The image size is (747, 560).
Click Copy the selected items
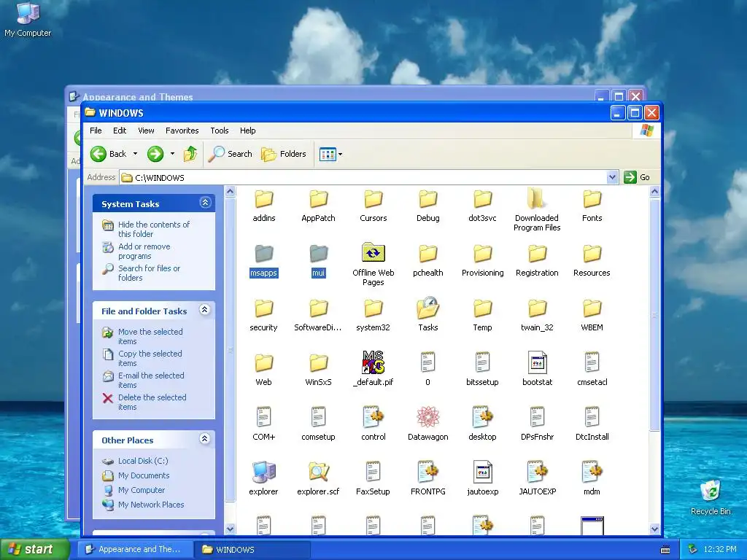[x=150, y=358]
